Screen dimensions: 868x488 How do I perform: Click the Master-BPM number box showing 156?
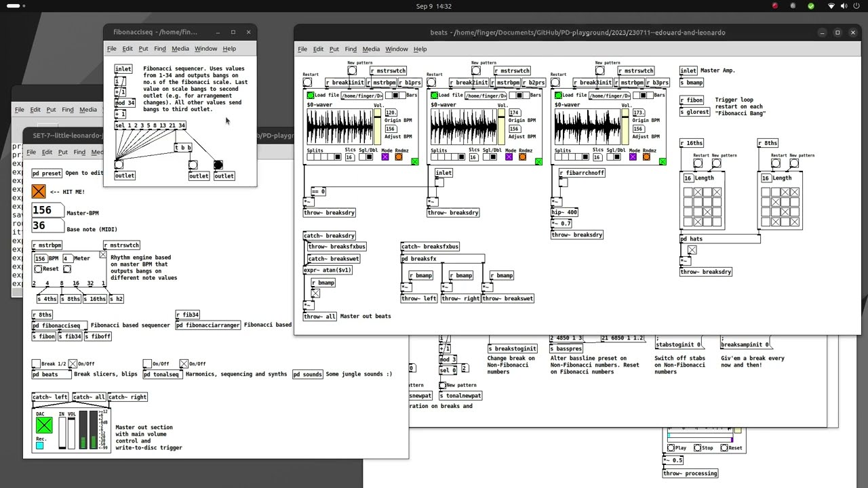click(x=47, y=211)
